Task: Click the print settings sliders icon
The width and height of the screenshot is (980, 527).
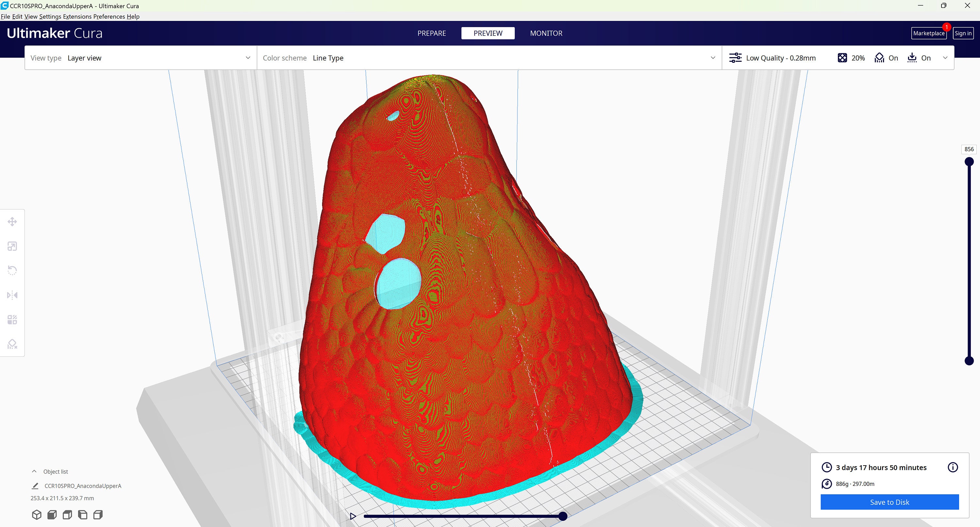Action: point(735,58)
